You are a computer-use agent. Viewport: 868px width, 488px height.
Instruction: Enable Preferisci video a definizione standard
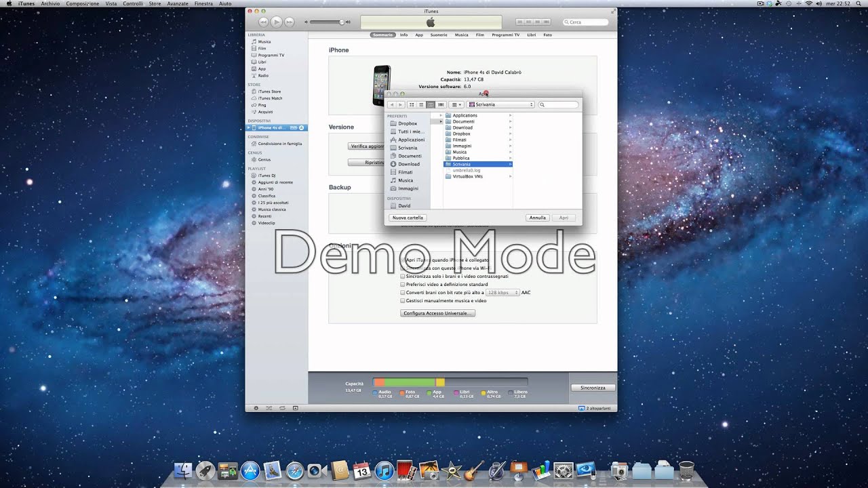tap(403, 285)
